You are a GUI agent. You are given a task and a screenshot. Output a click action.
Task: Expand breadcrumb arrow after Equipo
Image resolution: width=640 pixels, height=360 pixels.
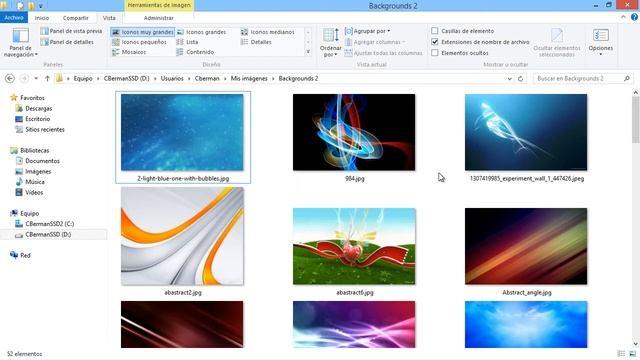98,79
